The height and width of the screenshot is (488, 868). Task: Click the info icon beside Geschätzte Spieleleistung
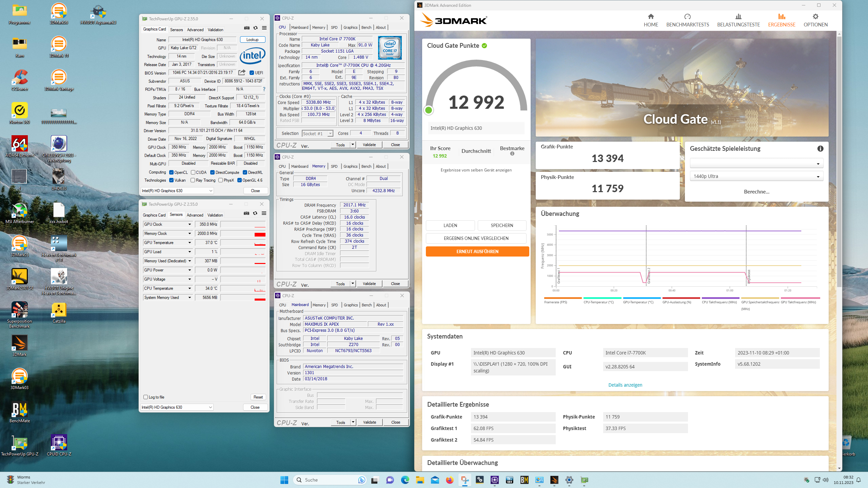point(820,148)
